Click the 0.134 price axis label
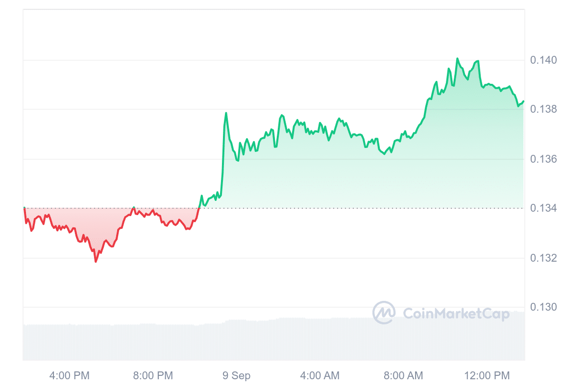588x392 pixels. click(x=543, y=208)
